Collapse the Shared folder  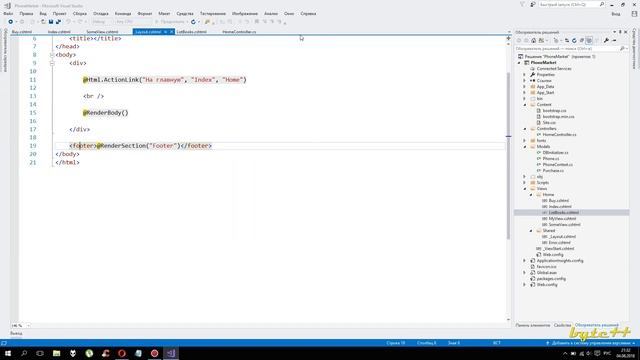531,231
